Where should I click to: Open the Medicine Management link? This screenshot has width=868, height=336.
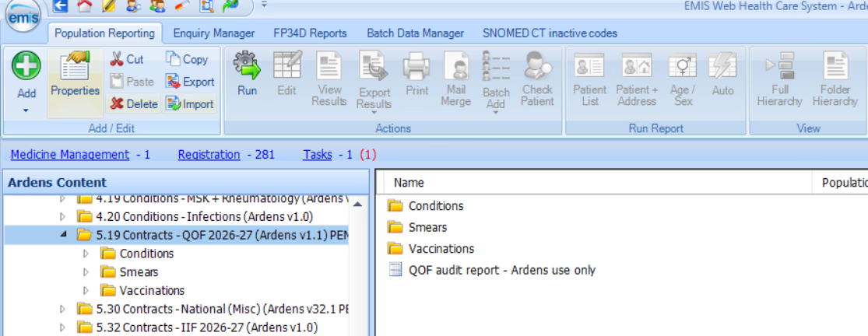pyautogui.click(x=70, y=155)
